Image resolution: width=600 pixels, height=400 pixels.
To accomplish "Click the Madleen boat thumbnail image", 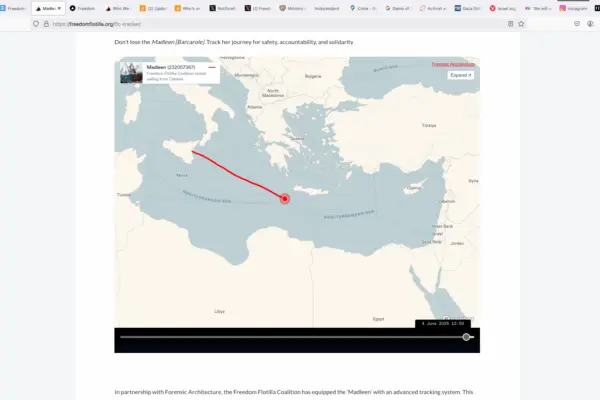I will 131,73.
